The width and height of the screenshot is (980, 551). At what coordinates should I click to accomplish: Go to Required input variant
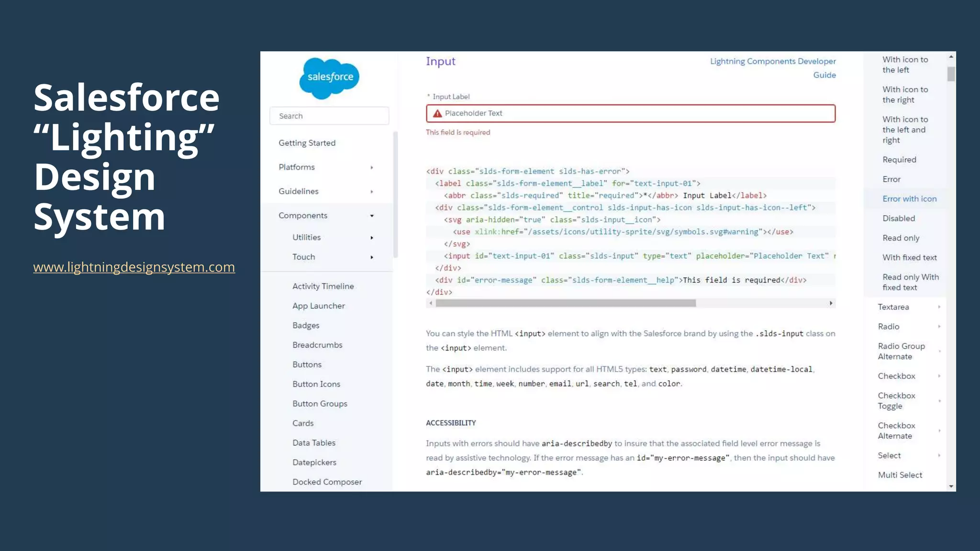tap(900, 160)
